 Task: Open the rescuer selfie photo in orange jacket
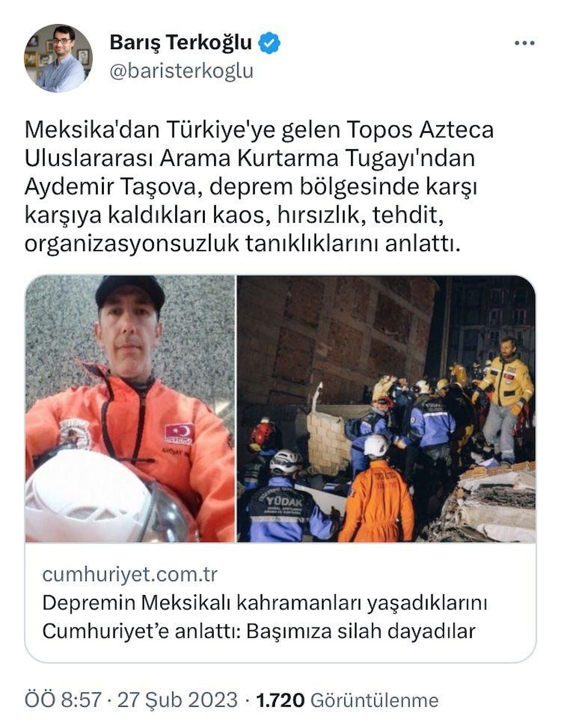(x=130, y=409)
